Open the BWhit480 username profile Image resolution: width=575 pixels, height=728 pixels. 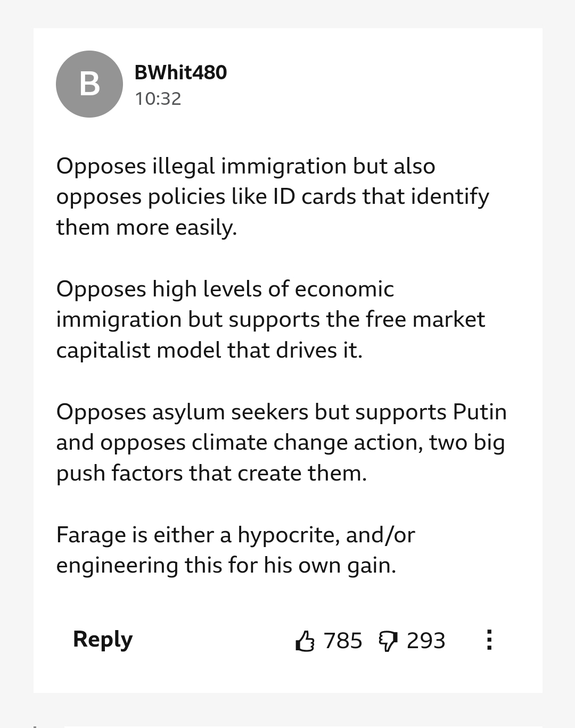(180, 72)
